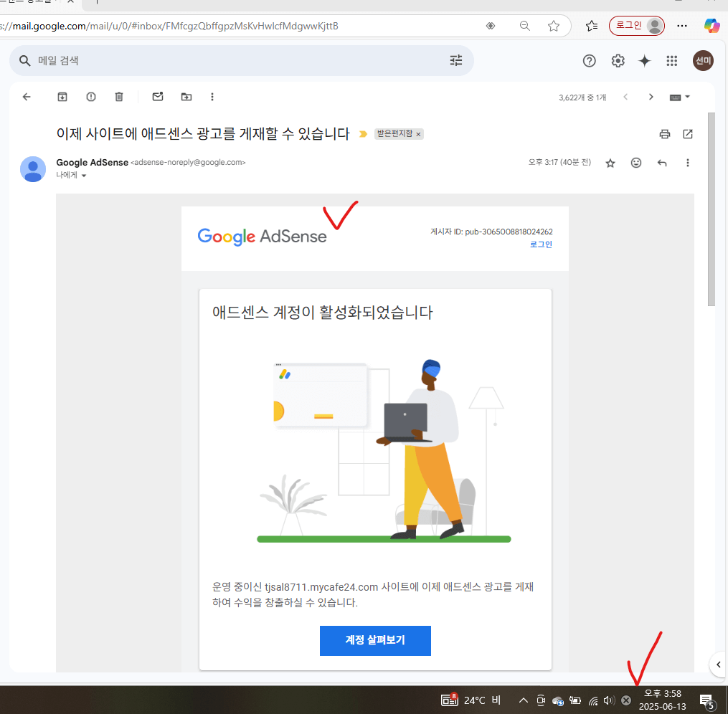Screen dimensions: 728x714
Task: Open Google apps grid
Action: click(672, 61)
